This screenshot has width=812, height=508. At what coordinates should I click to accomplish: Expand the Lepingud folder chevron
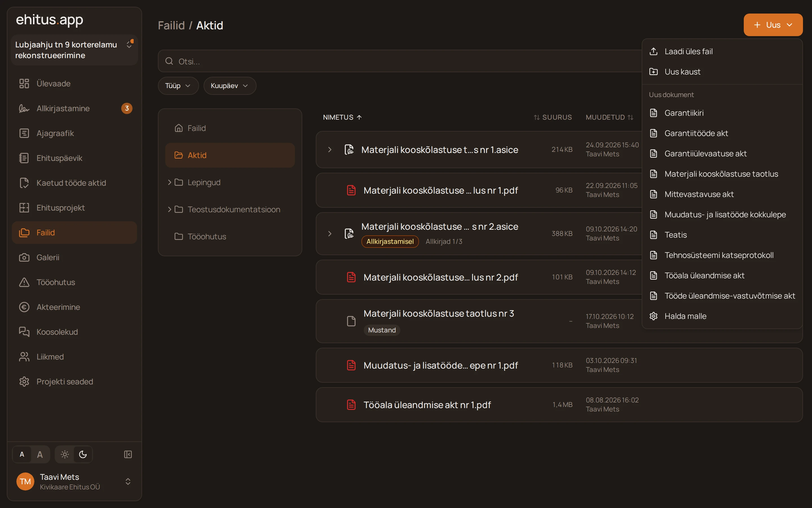click(169, 182)
